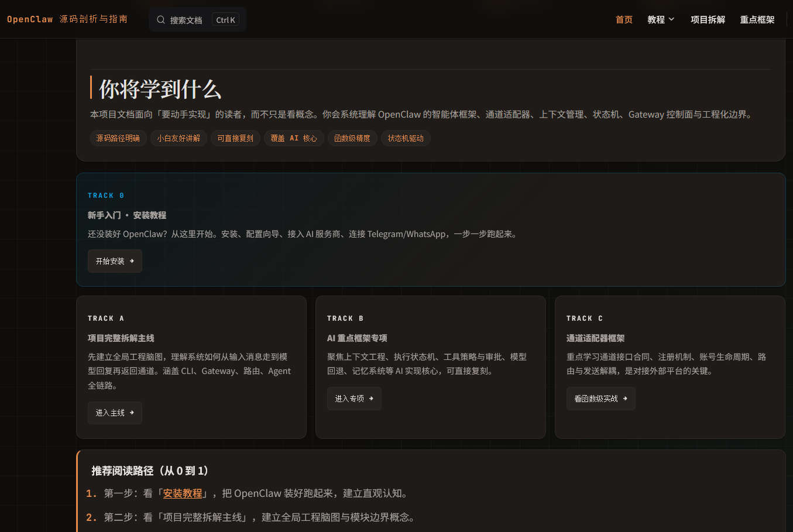The width and height of the screenshot is (793, 532).
Task: Open the 安装教程 hyperlink
Action: [183, 493]
